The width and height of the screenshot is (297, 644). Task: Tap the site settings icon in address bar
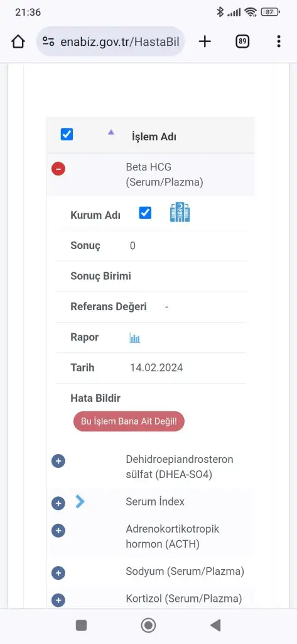click(x=48, y=42)
